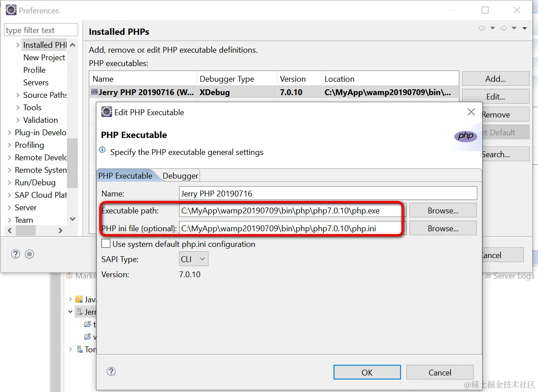Click the Name field with Jerry PHP 20190716
This screenshot has height=392, width=538.
coord(328,193)
